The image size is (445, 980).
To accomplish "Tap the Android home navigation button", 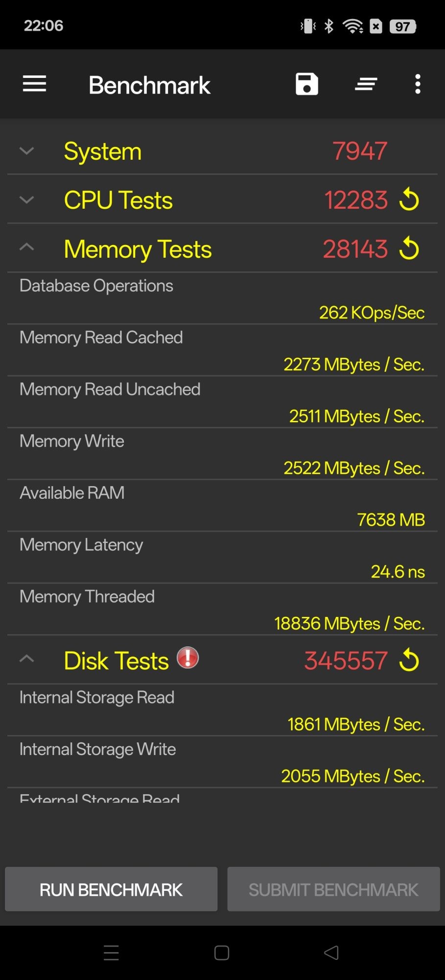I will pyautogui.click(x=222, y=953).
